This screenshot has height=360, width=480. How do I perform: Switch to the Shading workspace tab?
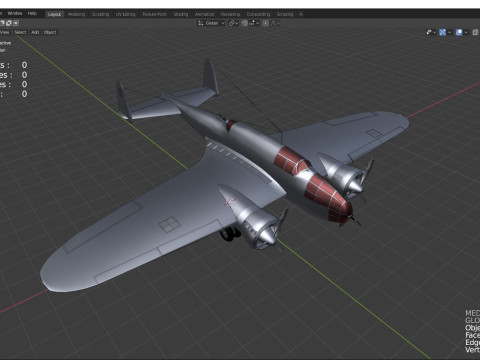click(181, 14)
